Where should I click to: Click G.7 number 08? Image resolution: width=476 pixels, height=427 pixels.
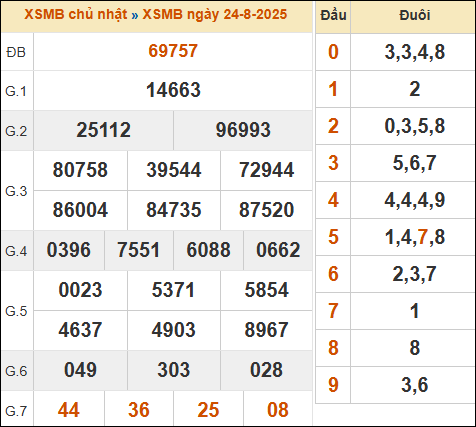(278, 410)
